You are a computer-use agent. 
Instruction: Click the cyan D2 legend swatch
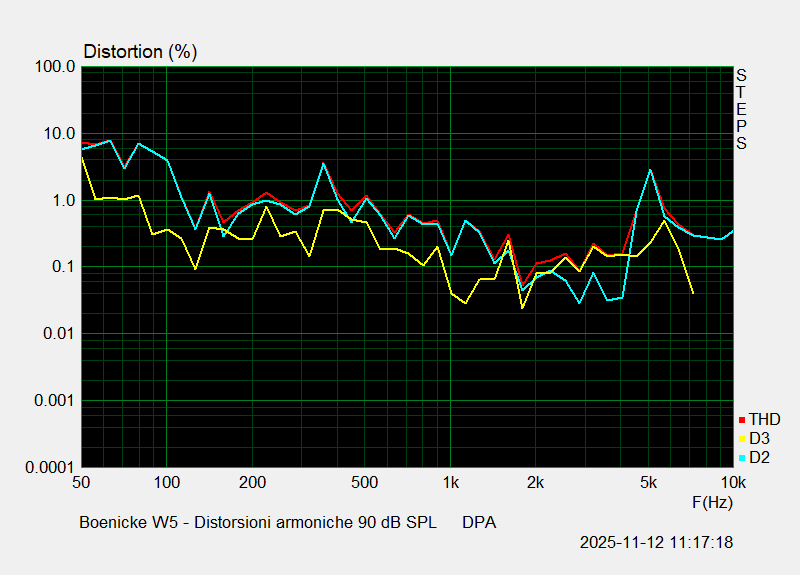[x=742, y=458]
